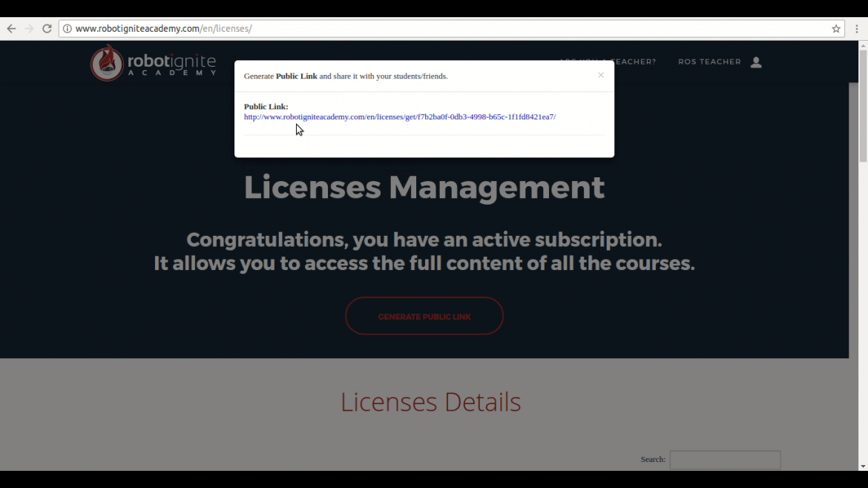Viewport: 868px width, 488px height.
Task: Click the scrollbar up arrow
Action: (x=863, y=46)
